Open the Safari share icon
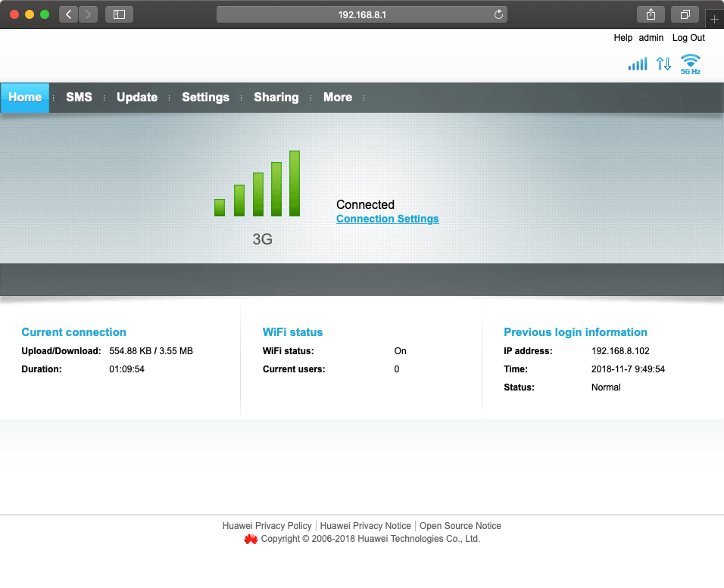 (x=651, y=14)
